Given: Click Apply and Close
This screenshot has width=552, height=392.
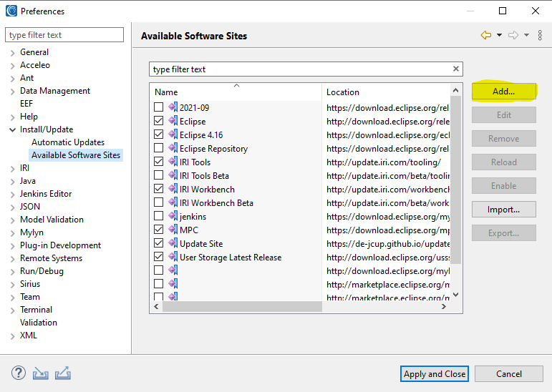Looking at the screenshot, I should point(435,373).
